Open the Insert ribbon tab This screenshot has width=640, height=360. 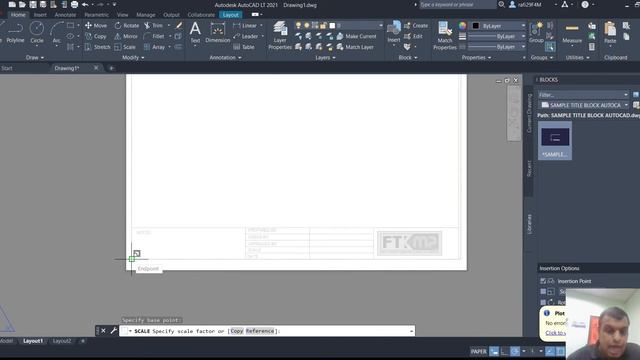[x=40, y=15]
